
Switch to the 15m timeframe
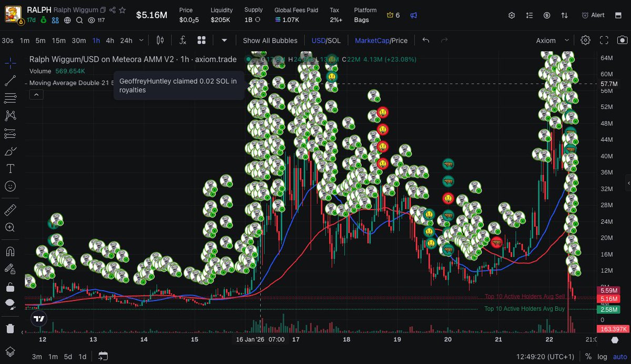[58, 40]
